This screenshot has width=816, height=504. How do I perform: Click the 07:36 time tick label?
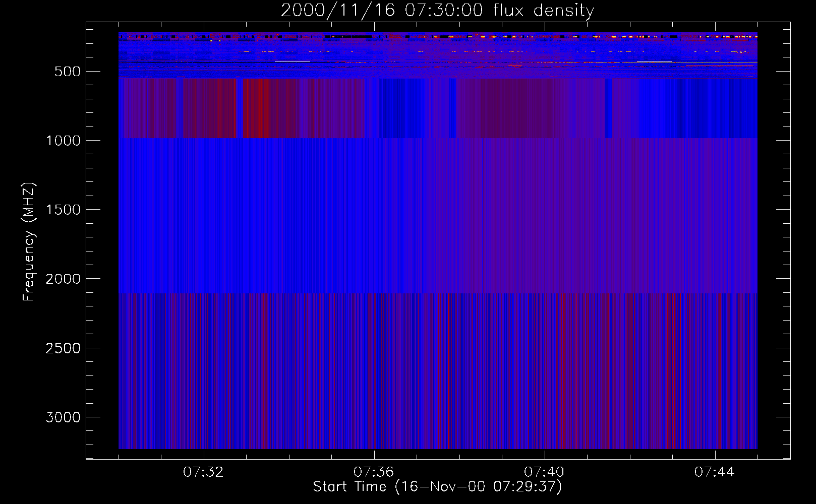tap(374, 472)
